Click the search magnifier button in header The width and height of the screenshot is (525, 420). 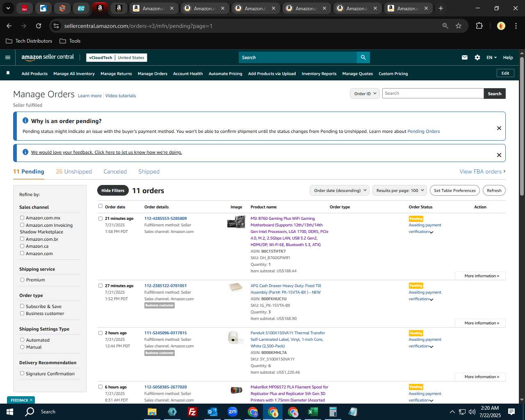pos(363,57)
